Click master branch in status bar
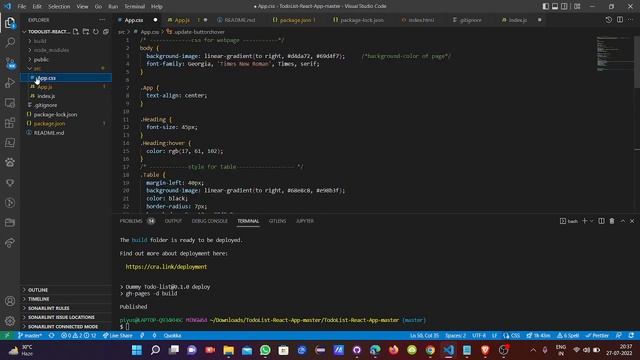The image size is (640, 360). coord(30,336)
